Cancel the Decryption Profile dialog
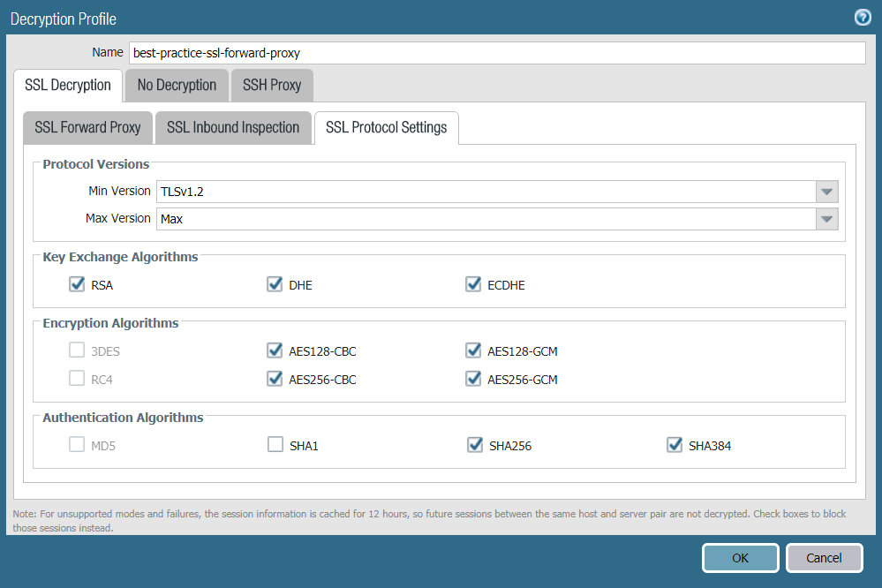Image resolution: width=882 pixels, height=588 pixels. tap(824, 558)
